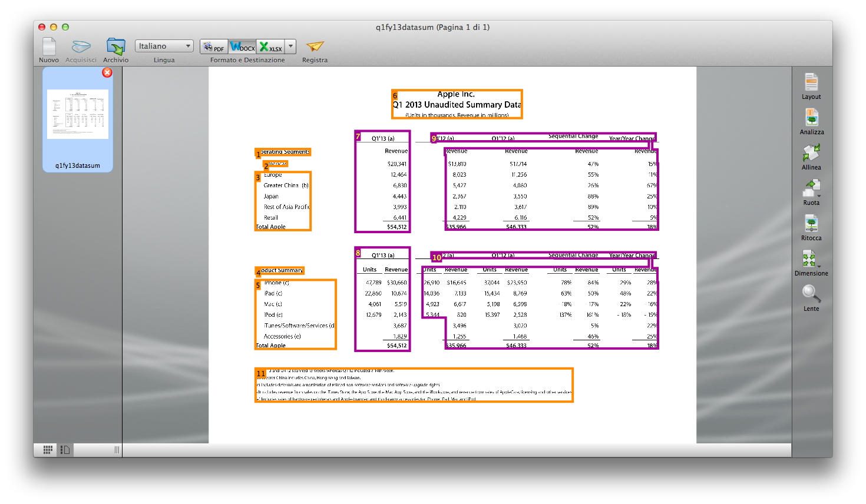Click the Registra paper plane icon
This screenshot has width=866, height=504.
tap(315, 47)
